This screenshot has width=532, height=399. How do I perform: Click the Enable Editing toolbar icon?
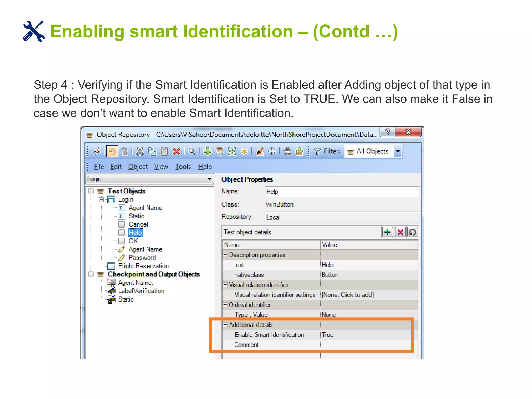coord(97,151)
